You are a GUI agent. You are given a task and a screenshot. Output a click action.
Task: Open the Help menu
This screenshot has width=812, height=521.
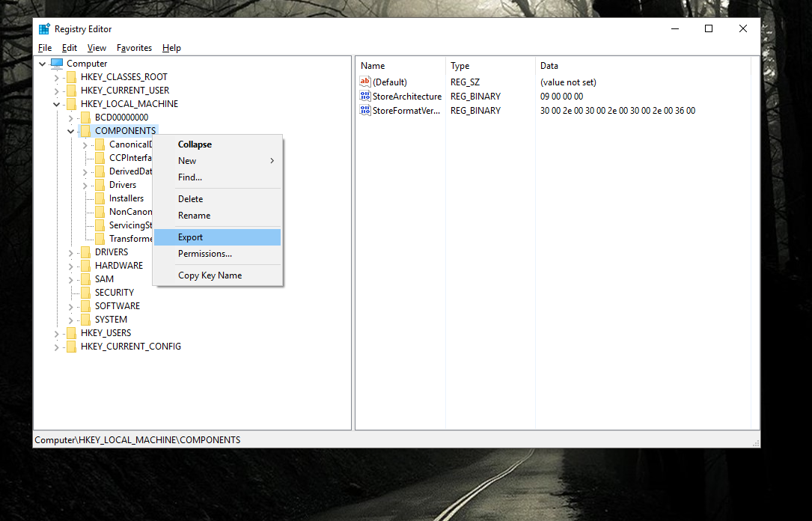(171, 48)
